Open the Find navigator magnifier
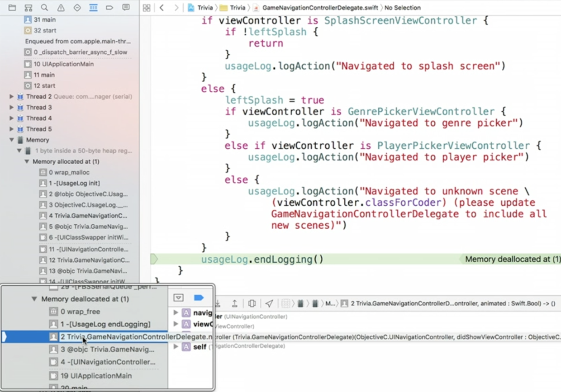This screenshot has height=392, width=561. pyautogui.click(x=45, y=8)
